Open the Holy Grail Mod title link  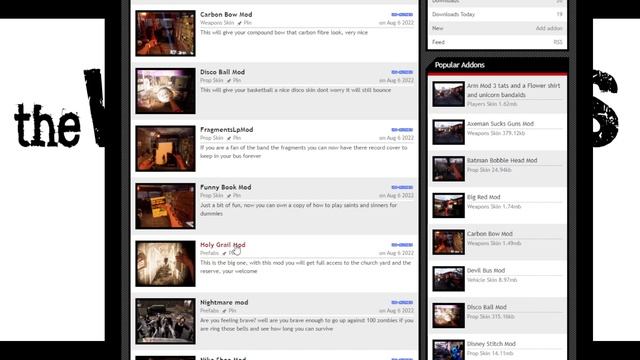coord(223,244)
